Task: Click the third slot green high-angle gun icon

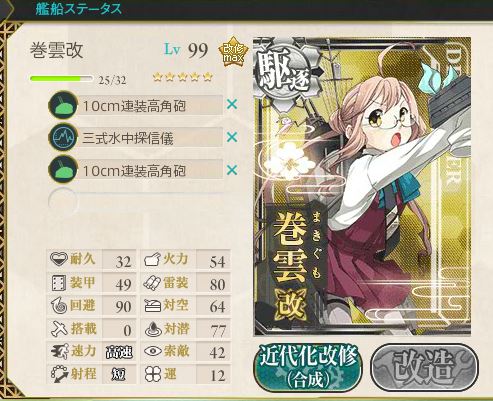Action: (x=63, y=170)
